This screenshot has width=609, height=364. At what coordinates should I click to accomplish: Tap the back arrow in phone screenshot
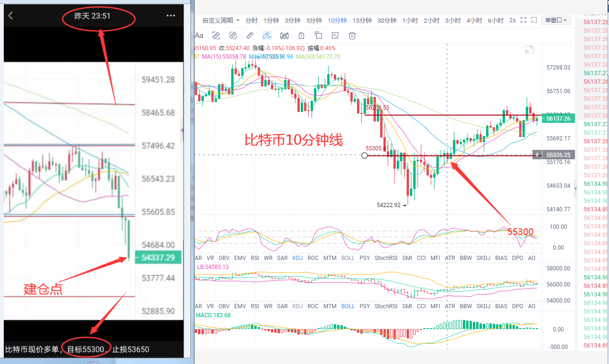click(x=11, y=16)
